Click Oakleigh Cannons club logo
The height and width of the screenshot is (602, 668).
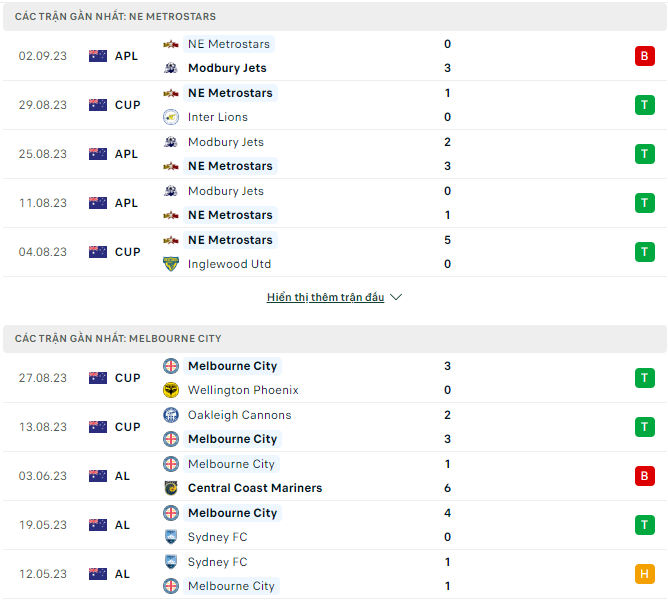pyautogui.click(x=171, y=415)
